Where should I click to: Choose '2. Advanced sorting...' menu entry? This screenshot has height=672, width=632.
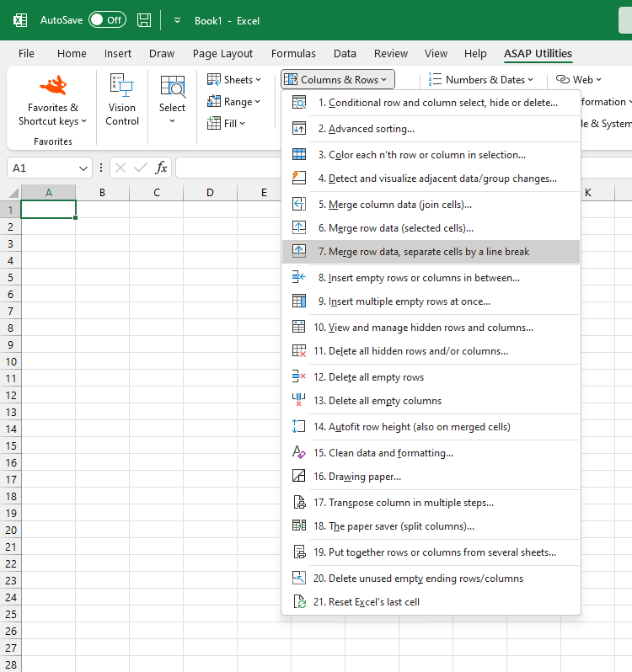tap(431, 129)
